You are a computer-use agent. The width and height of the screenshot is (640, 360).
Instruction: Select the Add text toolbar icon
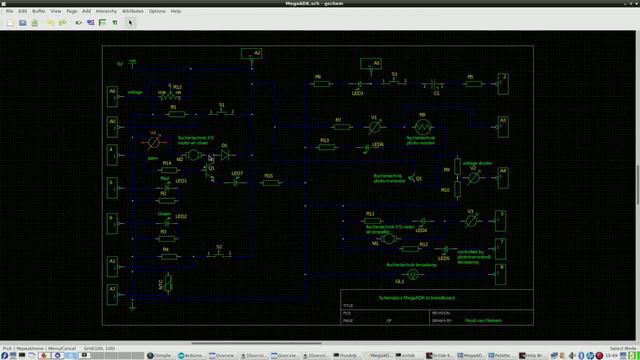[115, 23]
